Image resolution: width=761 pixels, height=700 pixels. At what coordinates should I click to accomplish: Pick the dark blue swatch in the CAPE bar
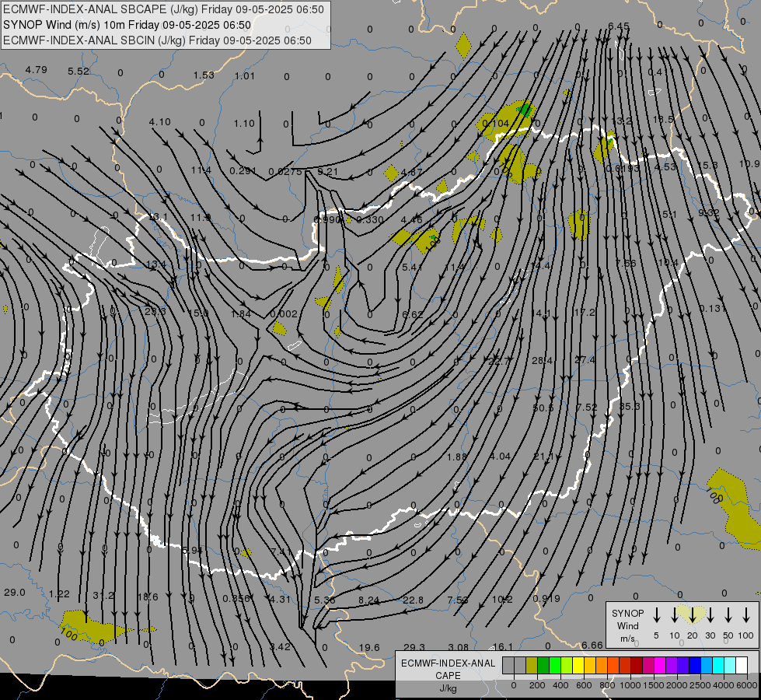coord(694,665)
